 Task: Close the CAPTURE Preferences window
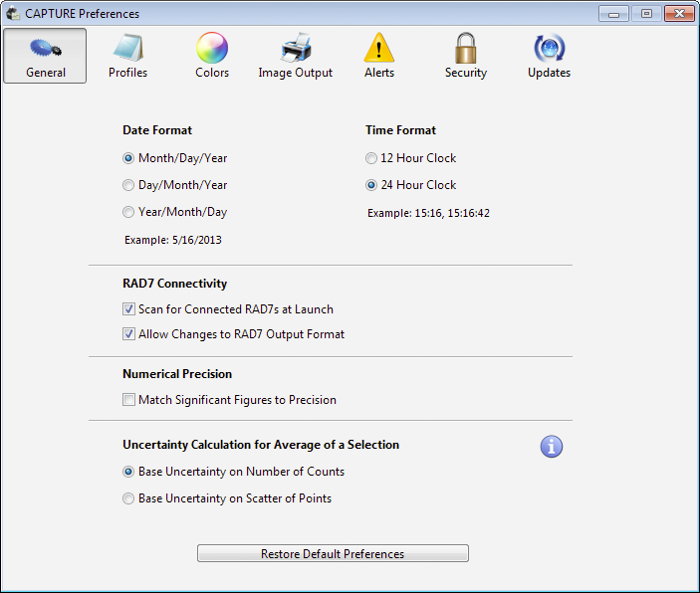679,14
